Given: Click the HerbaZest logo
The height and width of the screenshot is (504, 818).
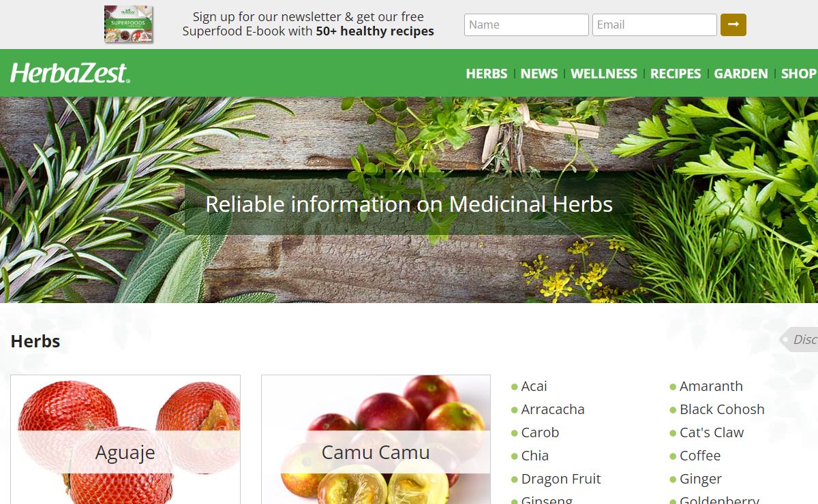Looking at the screenshot, I should point(70,72).
